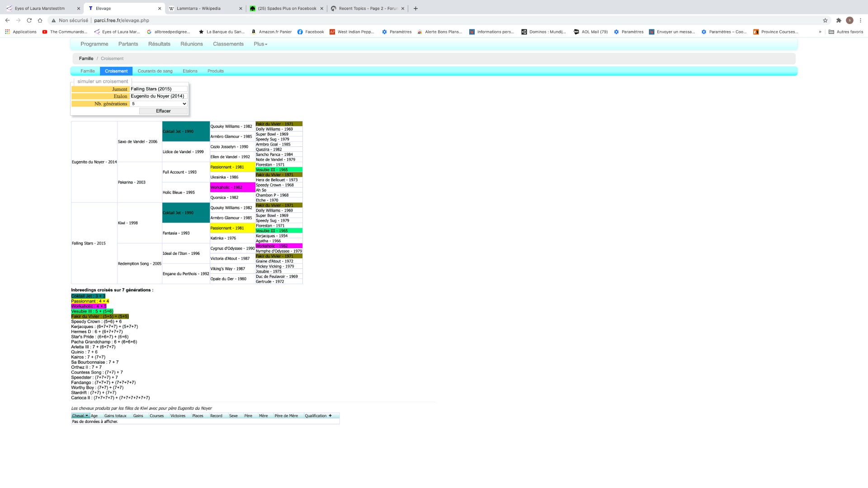The width and height of the screenshot is (868, 488).
Task: Open the Autres favoris folder
Action: pos(846,32)
